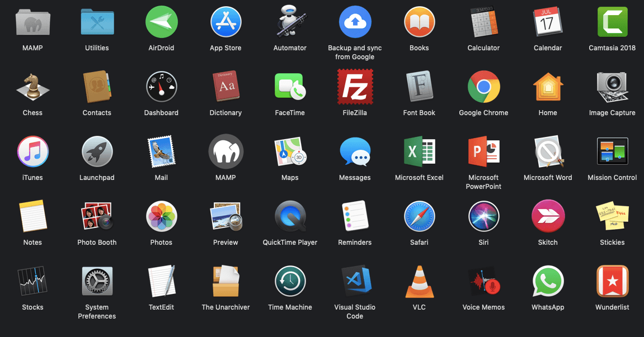Open Microsoft Excel

(x=419, y=151)
